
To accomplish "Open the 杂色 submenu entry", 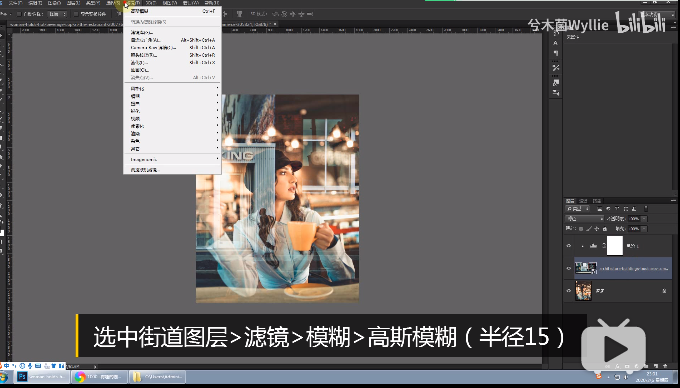I will [173, 141].
